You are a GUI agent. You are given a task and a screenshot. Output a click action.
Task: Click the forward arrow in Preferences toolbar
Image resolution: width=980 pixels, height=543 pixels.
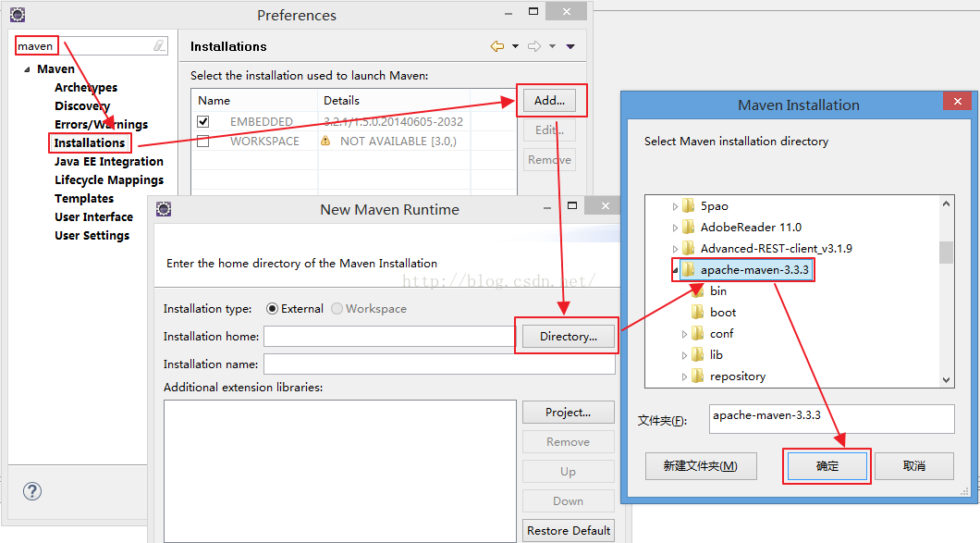(533, 46)
